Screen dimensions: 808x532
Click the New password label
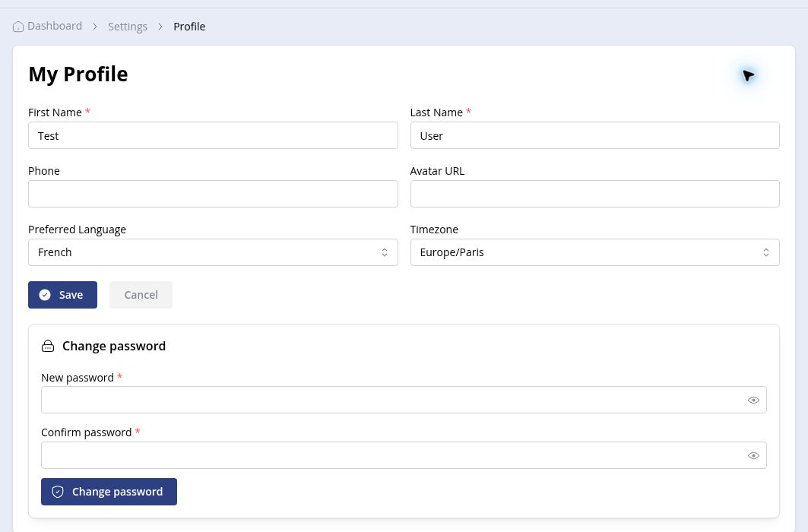tap(78, 378)
